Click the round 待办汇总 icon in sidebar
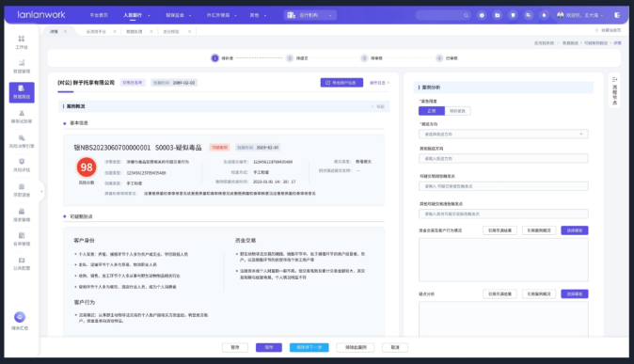Viewport: 634px width, 364px height. [20, 317]
